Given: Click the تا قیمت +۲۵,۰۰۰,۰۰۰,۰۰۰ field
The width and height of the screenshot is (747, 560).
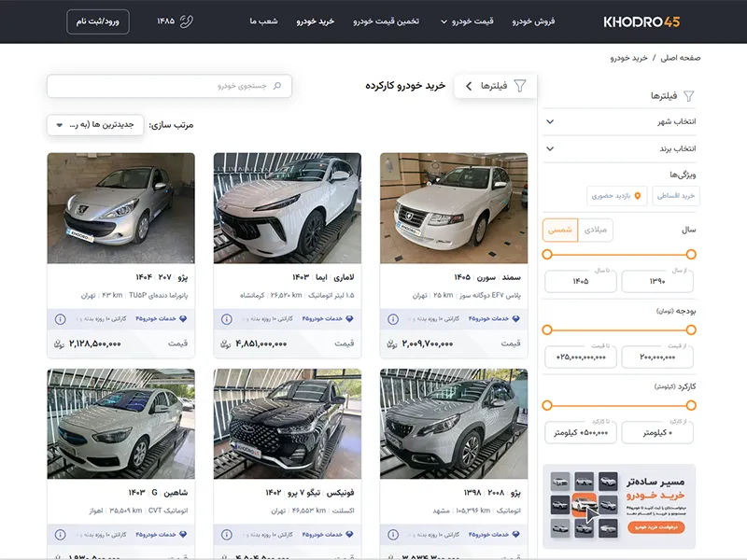Looking at the screenshot, I should 581,357.
